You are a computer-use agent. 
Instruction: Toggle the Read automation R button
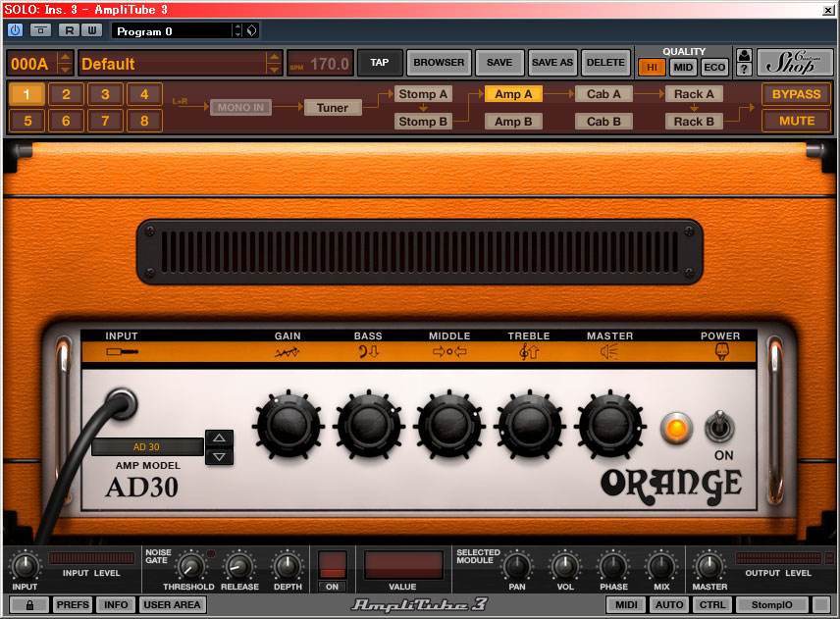point(69,30)
